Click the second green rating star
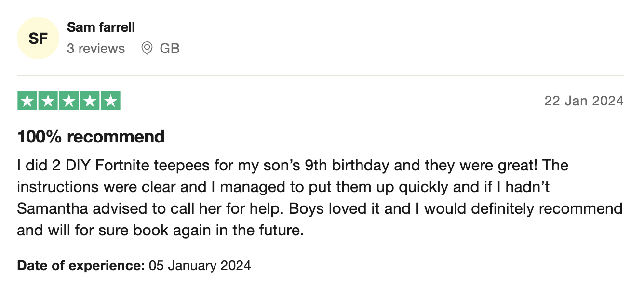This screenshot has width=644, height=284. click(x=48, y=101)
